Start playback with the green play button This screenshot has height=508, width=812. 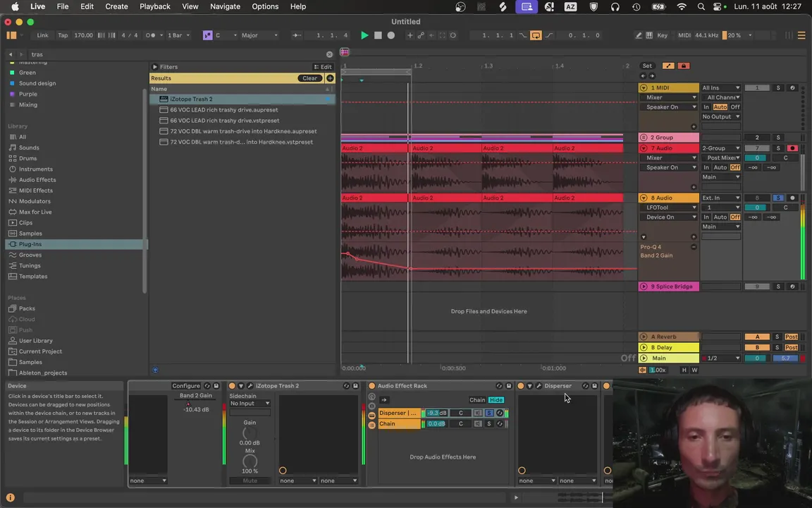pos(364,35)
